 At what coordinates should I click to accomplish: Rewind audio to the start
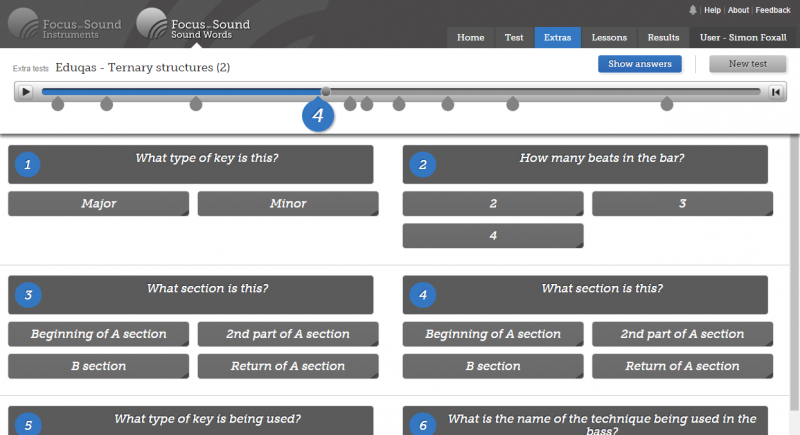(x=776, y=92)
